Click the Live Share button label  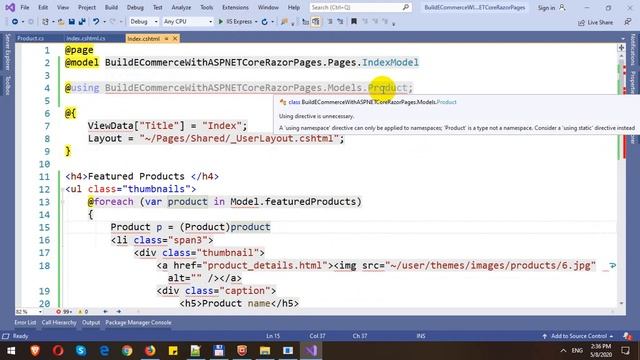600,22
